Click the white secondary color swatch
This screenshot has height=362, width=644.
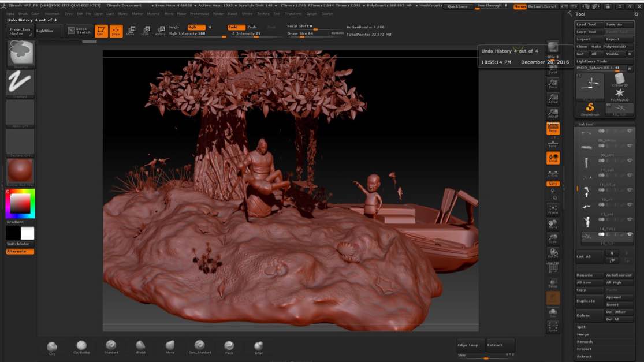coord(28,233)
